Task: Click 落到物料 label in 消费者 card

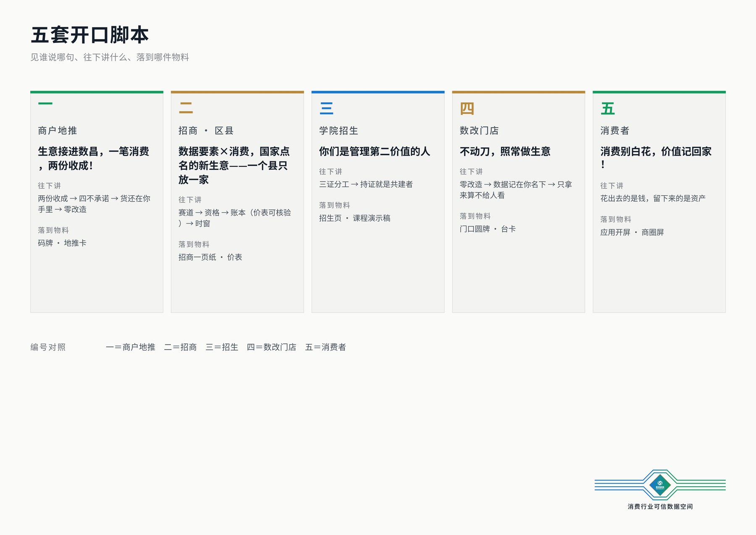Action: [x=616, y=219]
